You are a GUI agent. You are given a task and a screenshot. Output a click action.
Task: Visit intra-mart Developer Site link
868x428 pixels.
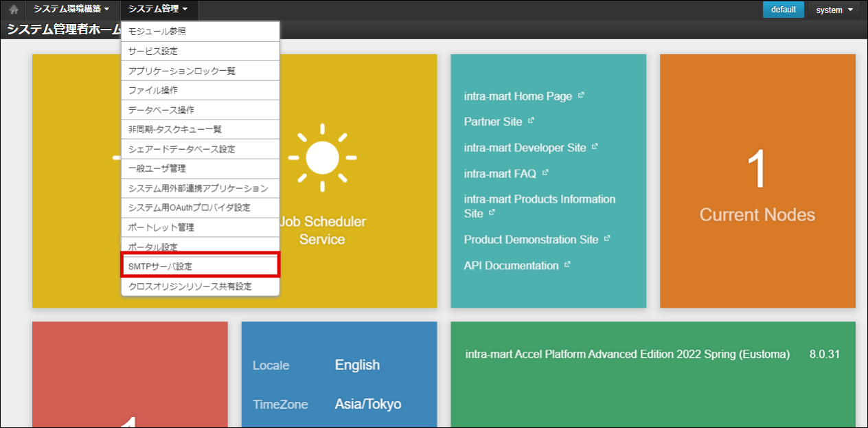(x=525, y=148)
